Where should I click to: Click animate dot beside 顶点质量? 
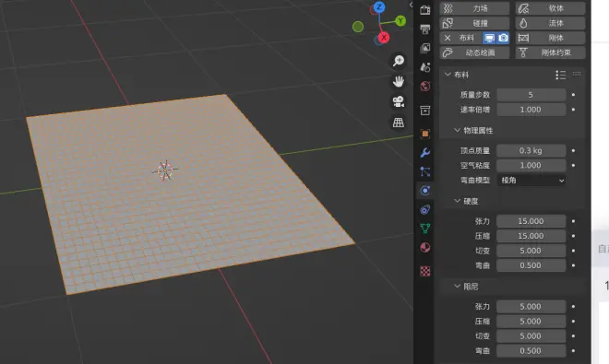pos(573,150)
